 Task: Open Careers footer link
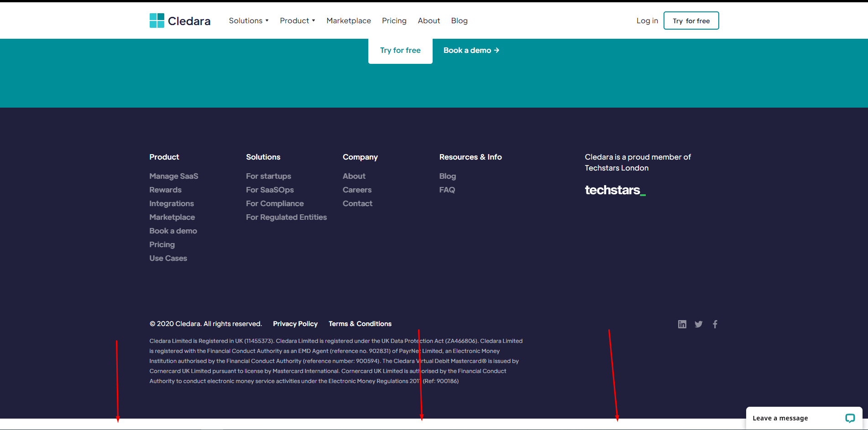[357, 190]
